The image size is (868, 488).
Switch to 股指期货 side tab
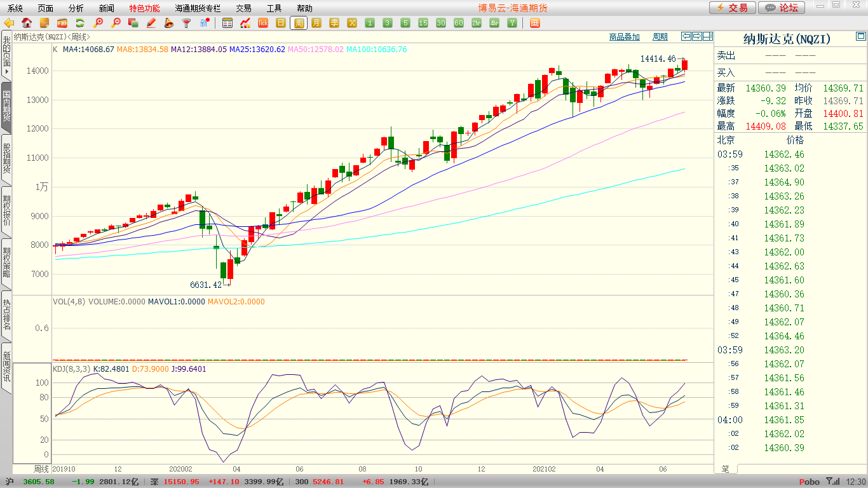[x=6, y=159]
